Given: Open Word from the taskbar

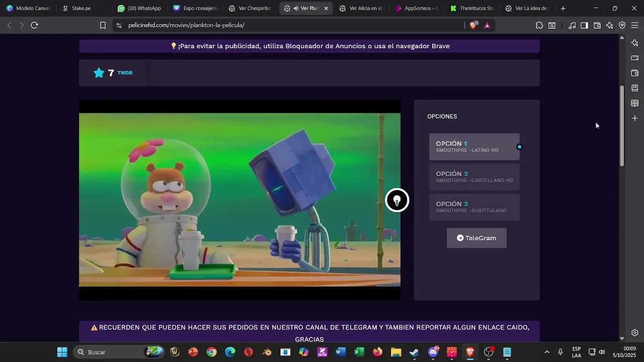Looking at the screenshot, I should 341,352.
